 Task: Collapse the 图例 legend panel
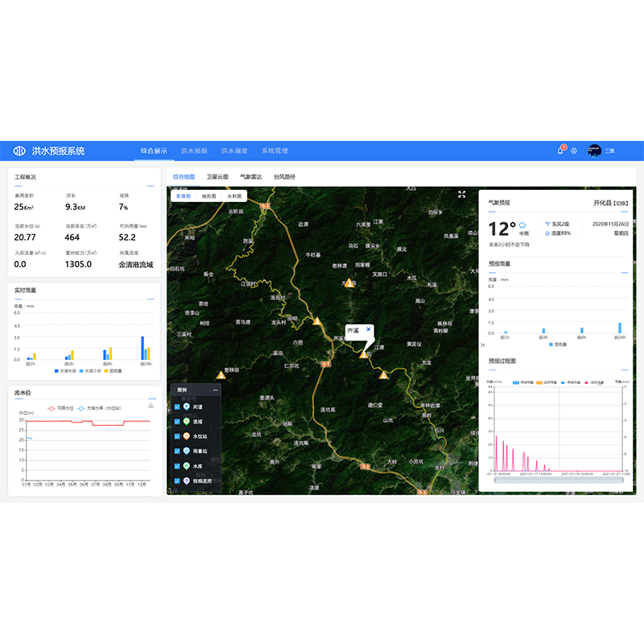click(215, 390)
